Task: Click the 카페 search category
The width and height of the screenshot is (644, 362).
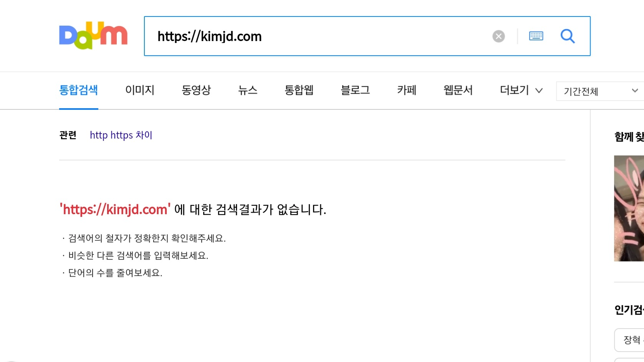Action: point(406,90)
